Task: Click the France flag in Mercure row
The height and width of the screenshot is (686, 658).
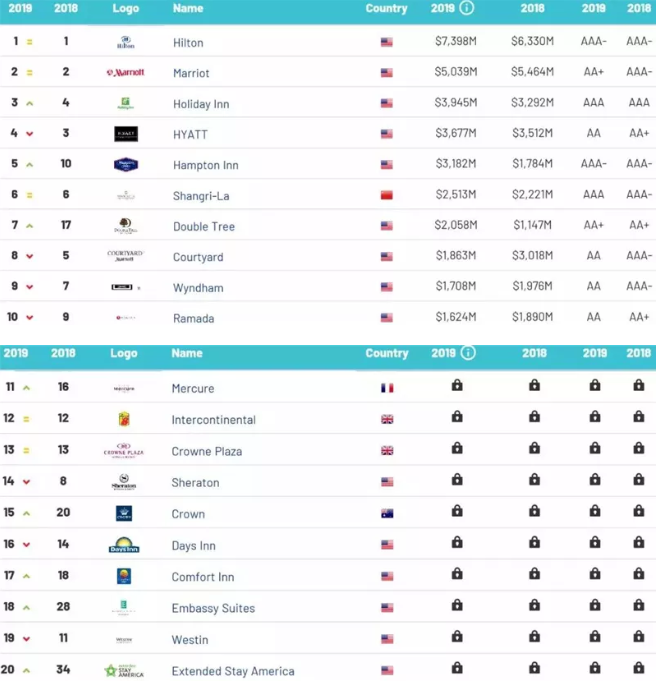Action: tap(387, 389)
